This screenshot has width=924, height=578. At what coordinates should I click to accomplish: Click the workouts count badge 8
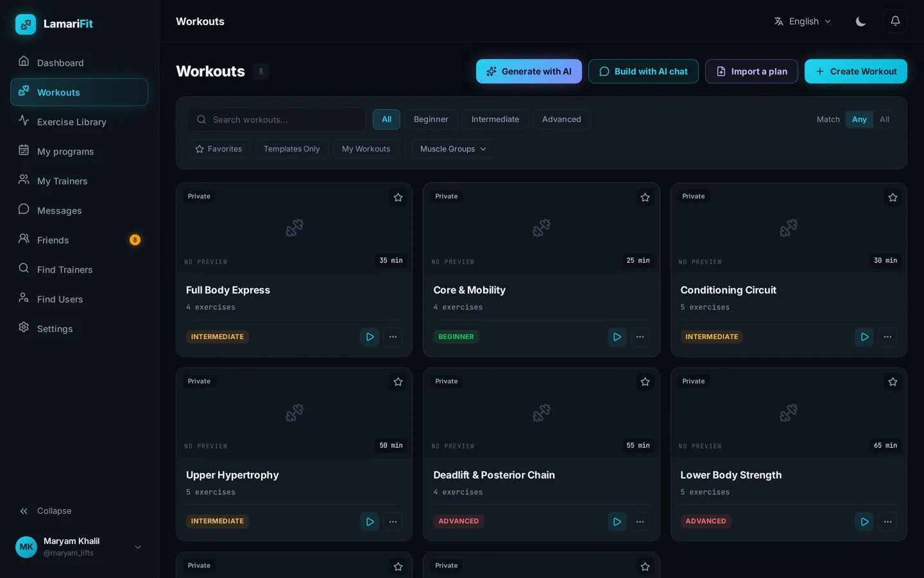(x=261, y=71)
